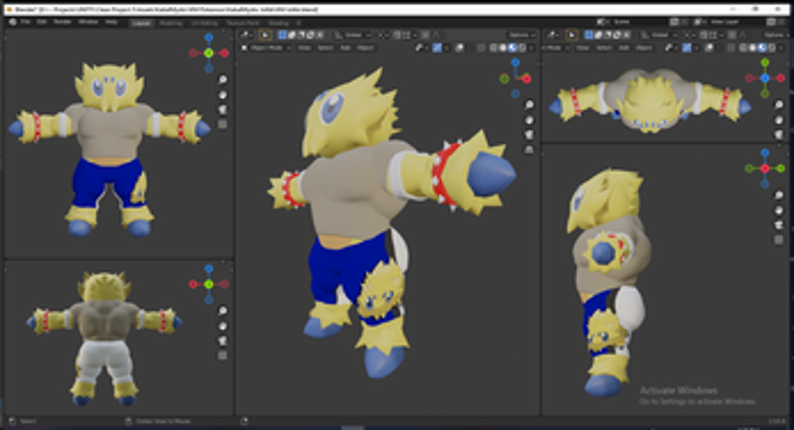Image resolution: width=794 pixels, height=430 pixels.
Task: Toggle camera icon in bottom-left back viewport
Action: (222, 341)
